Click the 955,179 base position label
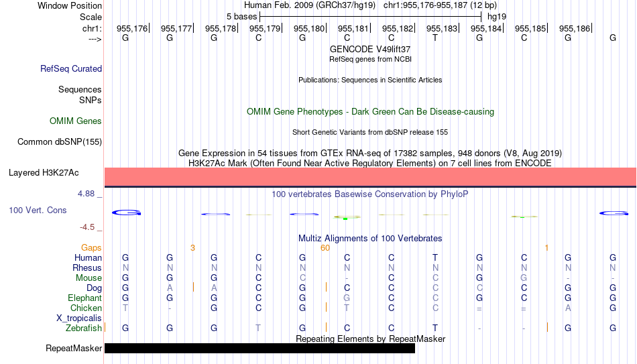 point(265,28)
